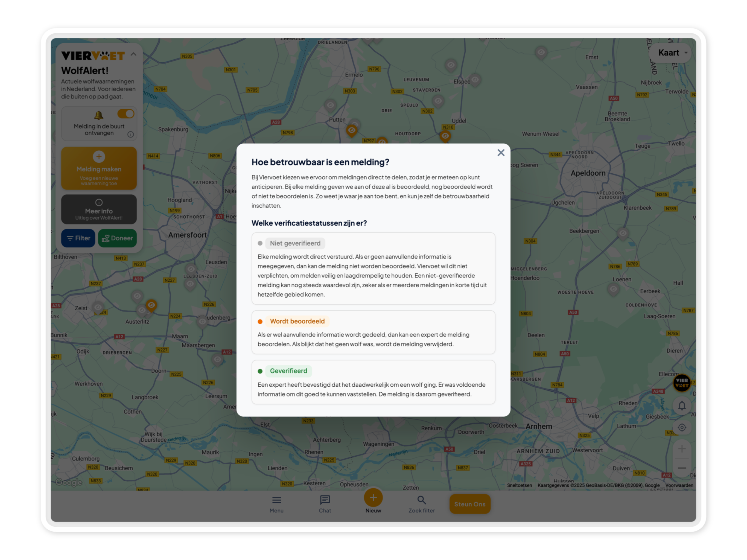Click the 'Melding maken' button

(99, 168)
